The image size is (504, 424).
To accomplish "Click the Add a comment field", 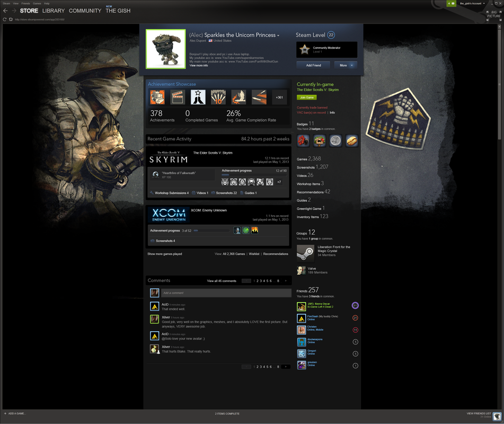I will coord(226,293).
